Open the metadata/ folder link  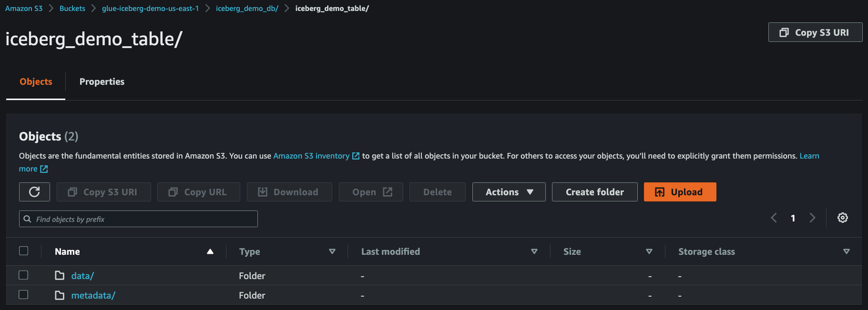pos(93,295)
